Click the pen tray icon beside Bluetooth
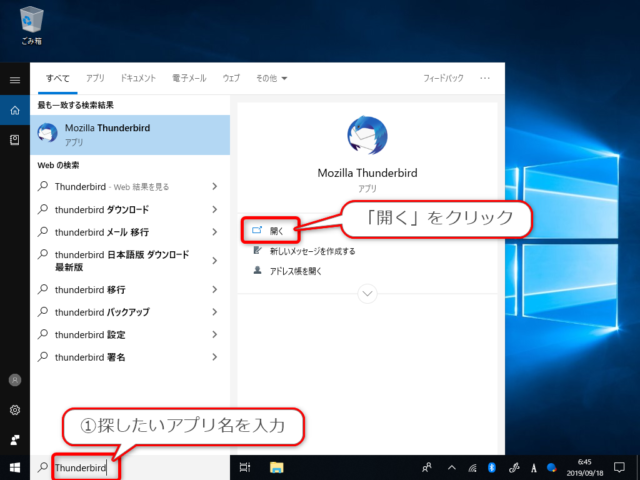 [513, 467]
